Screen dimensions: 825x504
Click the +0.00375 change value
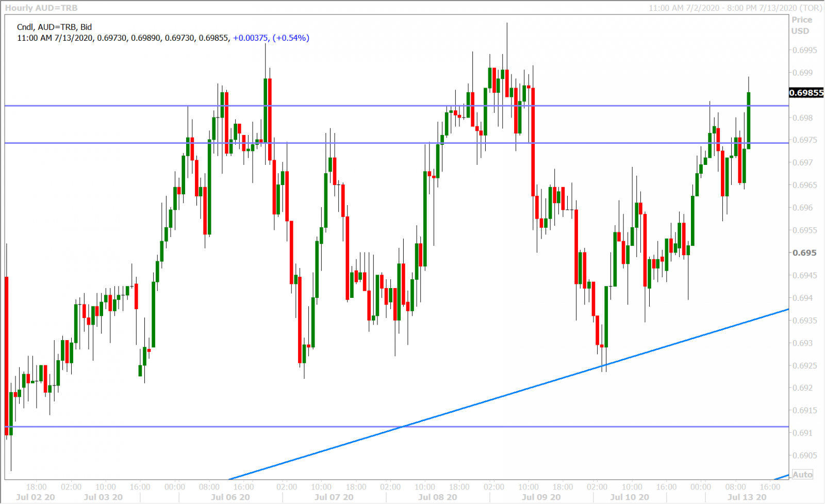[x=250, y=38]
